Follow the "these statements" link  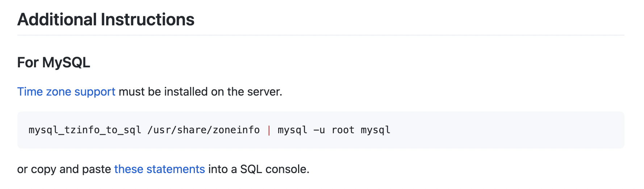(159, 169)
